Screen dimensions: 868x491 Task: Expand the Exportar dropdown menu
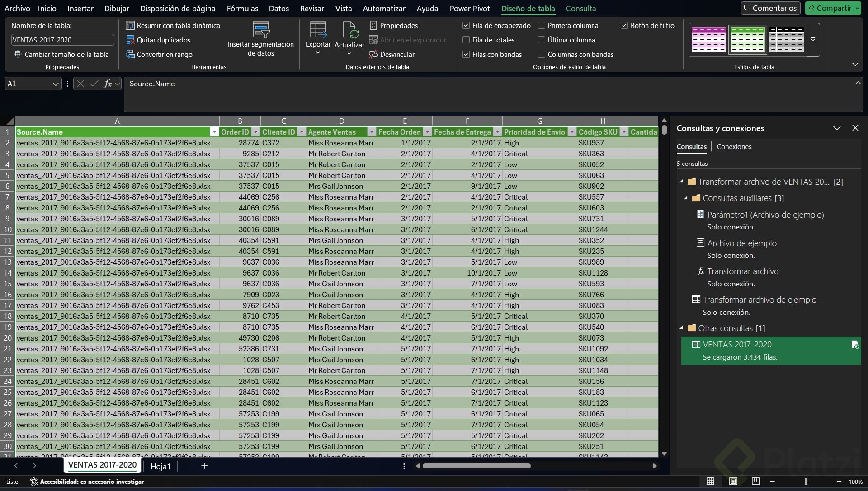[318, 53]
